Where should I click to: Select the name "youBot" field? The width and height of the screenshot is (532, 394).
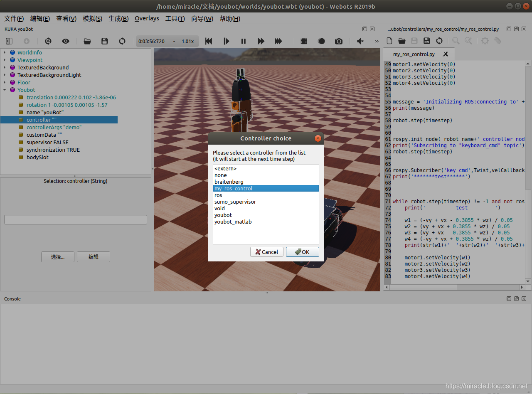(45, 112)
